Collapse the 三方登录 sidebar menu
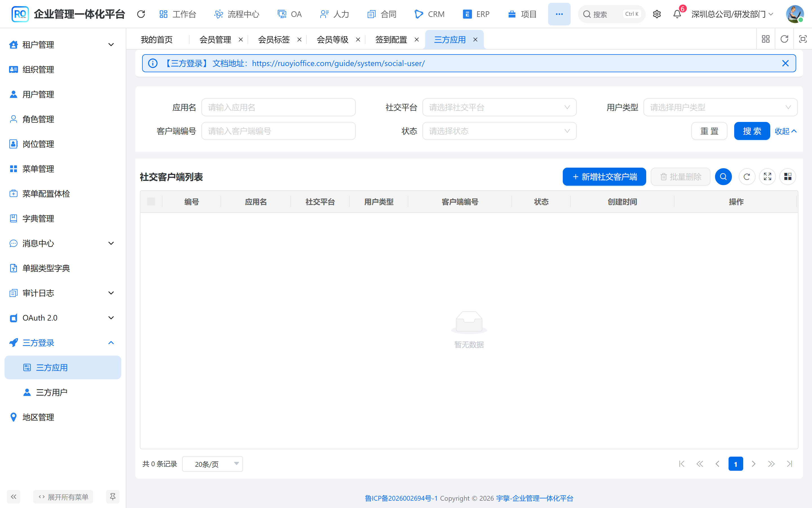 point(63,343)
